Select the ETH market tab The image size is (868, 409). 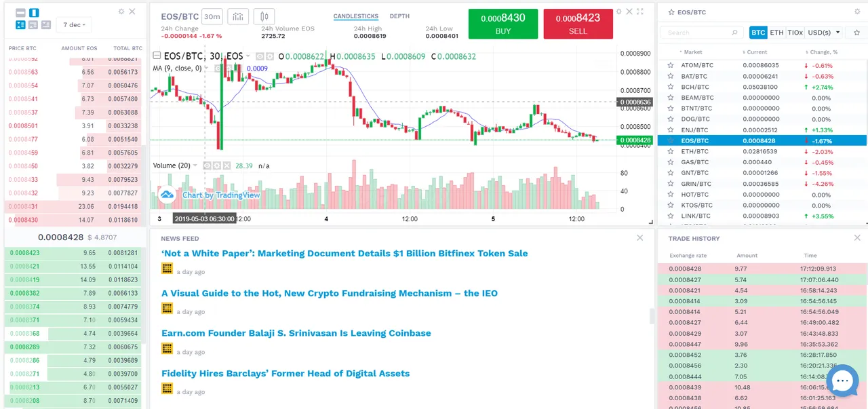776,33
